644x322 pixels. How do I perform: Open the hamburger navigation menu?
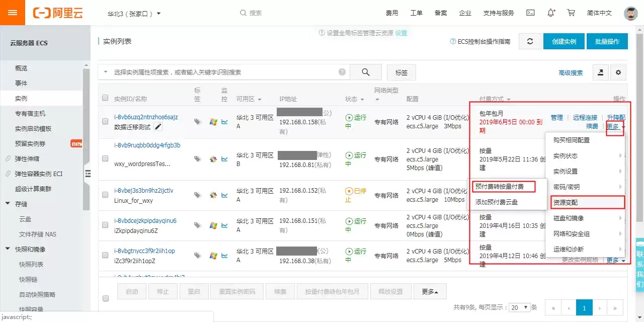pyautogui.click(x=13, y=13)
